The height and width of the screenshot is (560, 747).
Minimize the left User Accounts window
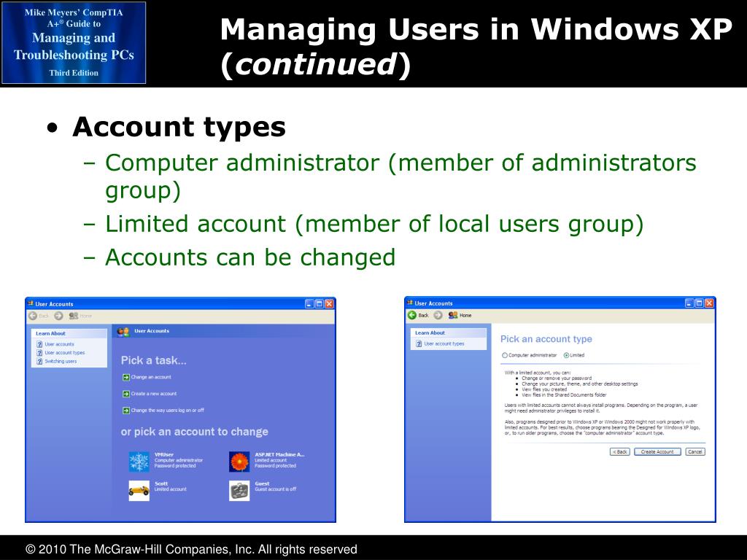(x=309, y=304)
